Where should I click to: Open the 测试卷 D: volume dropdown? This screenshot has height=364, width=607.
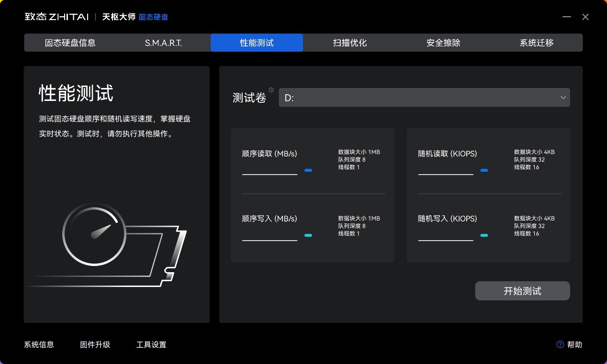click(x=424, y=98)
